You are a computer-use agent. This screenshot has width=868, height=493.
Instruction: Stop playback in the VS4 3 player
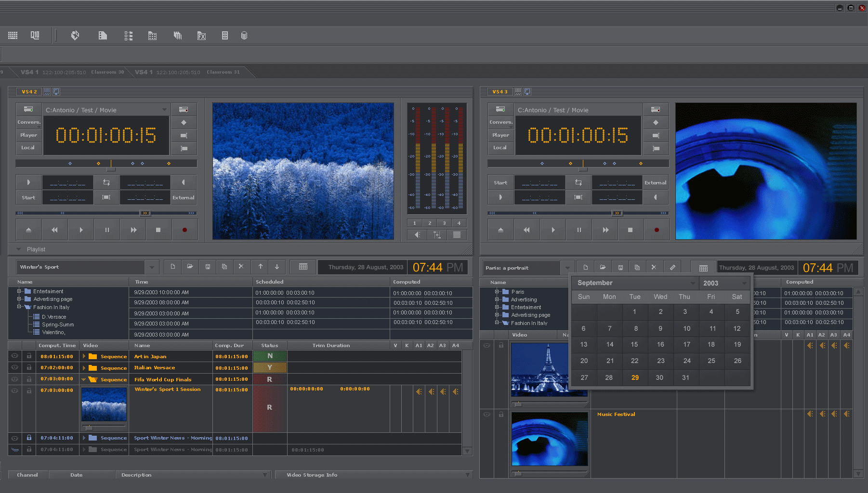tap(630, 230)
